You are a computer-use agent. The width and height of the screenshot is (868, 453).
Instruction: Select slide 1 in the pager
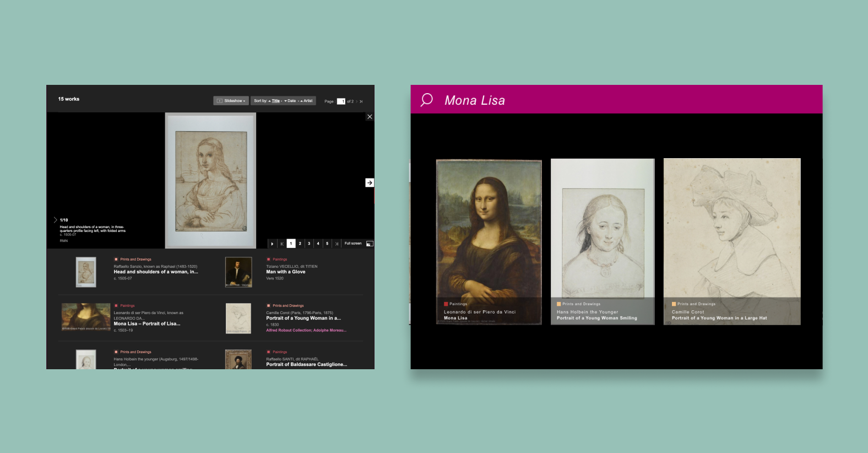click(291, 244)
